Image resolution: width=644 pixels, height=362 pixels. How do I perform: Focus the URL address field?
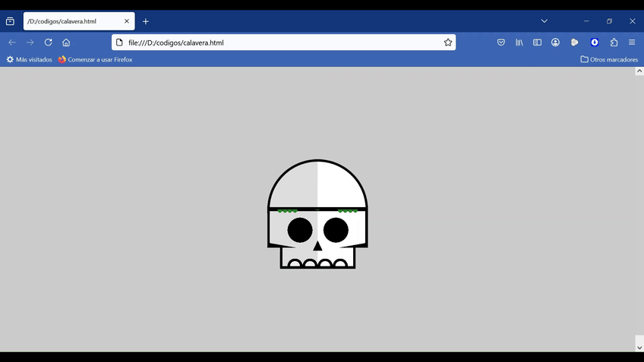283,42
